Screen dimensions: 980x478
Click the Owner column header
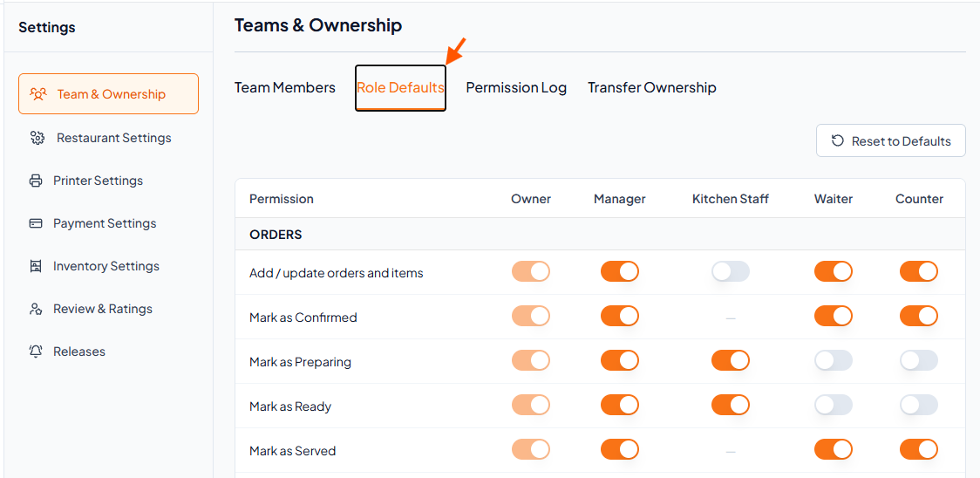pos(531,199)
